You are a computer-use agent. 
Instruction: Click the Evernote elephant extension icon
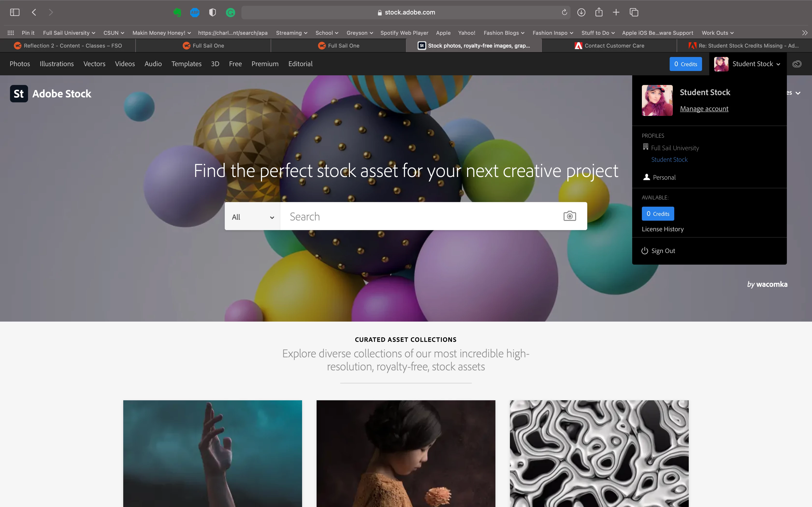(177, 12)
